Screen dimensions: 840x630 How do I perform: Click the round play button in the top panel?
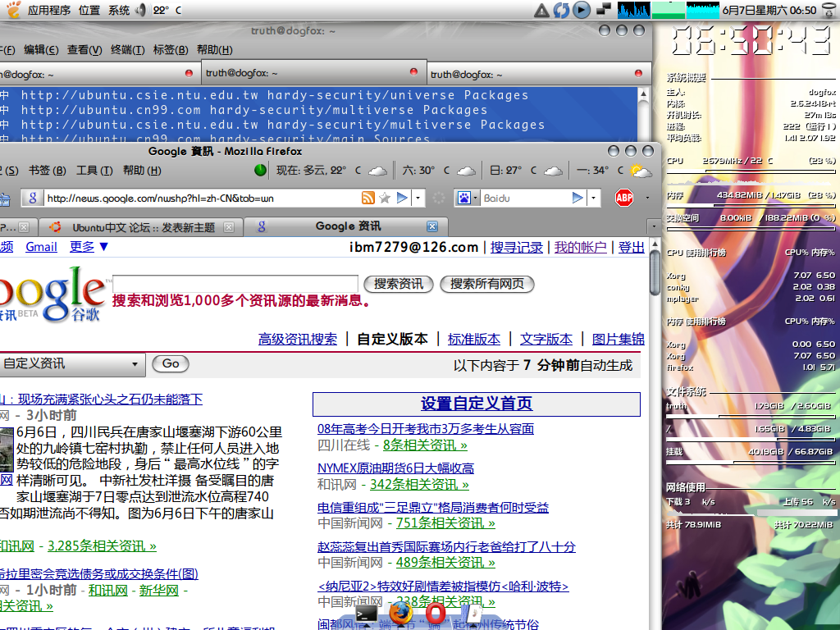pyautogui.click(x=582, y=10)
